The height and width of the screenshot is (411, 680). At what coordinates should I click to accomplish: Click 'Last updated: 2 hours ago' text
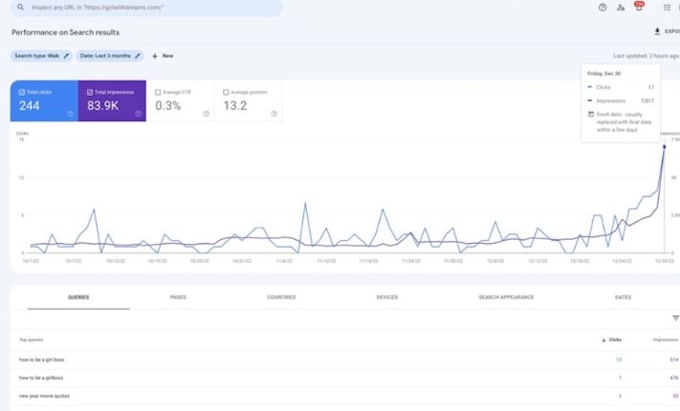point(646,56)
